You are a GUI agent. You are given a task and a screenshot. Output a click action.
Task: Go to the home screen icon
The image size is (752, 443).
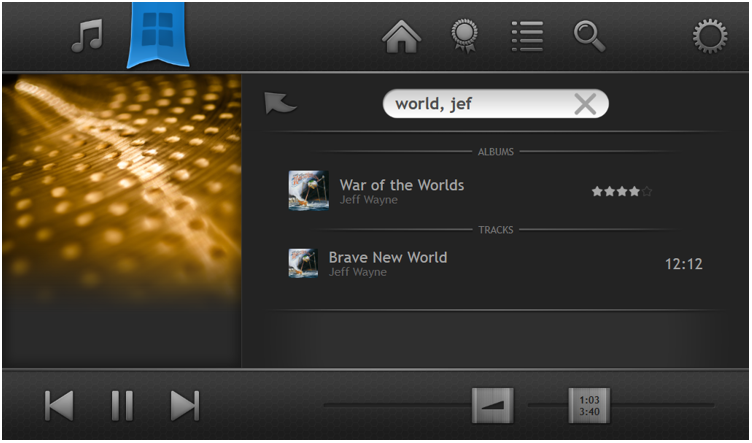click(402, 36)
